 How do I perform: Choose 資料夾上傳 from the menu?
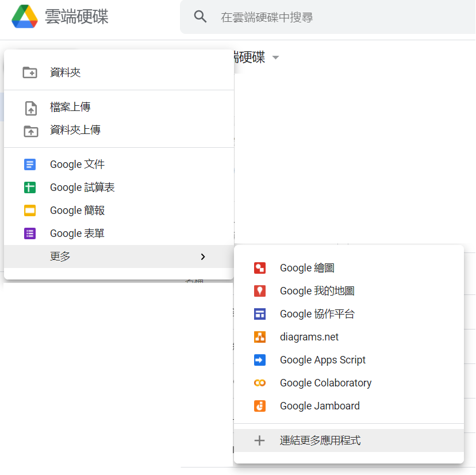[x=119, y=130]
